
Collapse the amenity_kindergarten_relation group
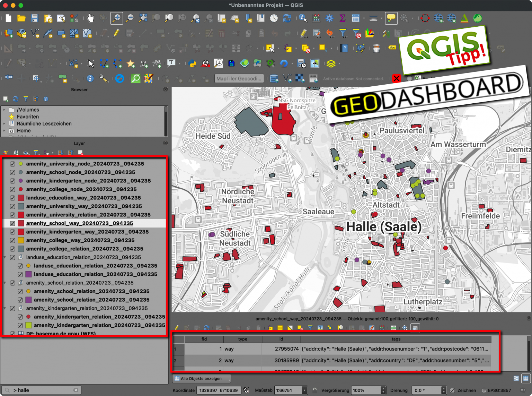(x=5, y=308)
